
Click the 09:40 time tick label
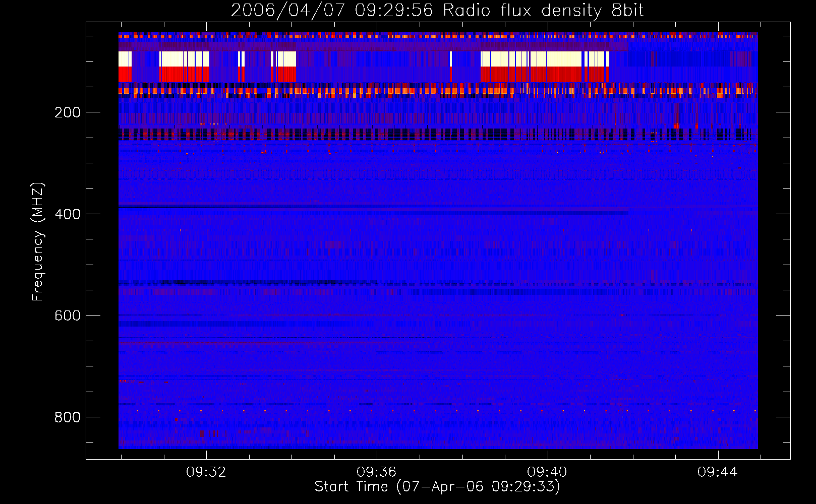click(547, 472)
